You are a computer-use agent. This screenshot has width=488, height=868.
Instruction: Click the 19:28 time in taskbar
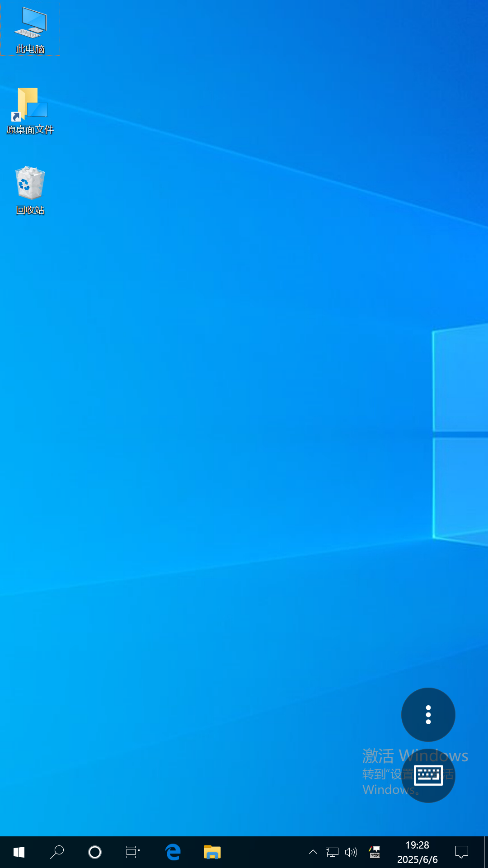coord(417,845)
